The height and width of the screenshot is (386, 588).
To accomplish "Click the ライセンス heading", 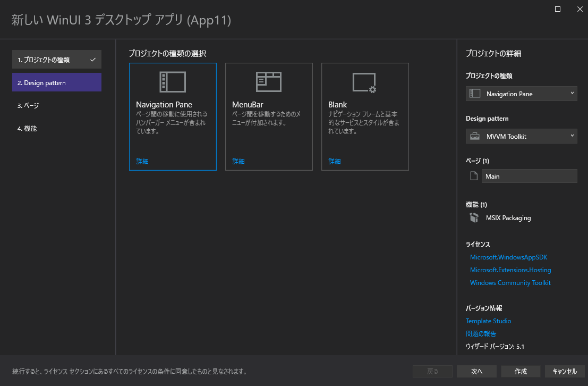I will 478,245.
